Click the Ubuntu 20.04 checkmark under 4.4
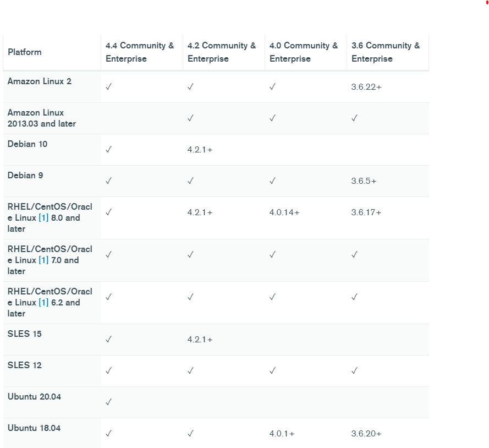Image resolution: width=489 pixels, height=448 pixels. tap(108, 402)
